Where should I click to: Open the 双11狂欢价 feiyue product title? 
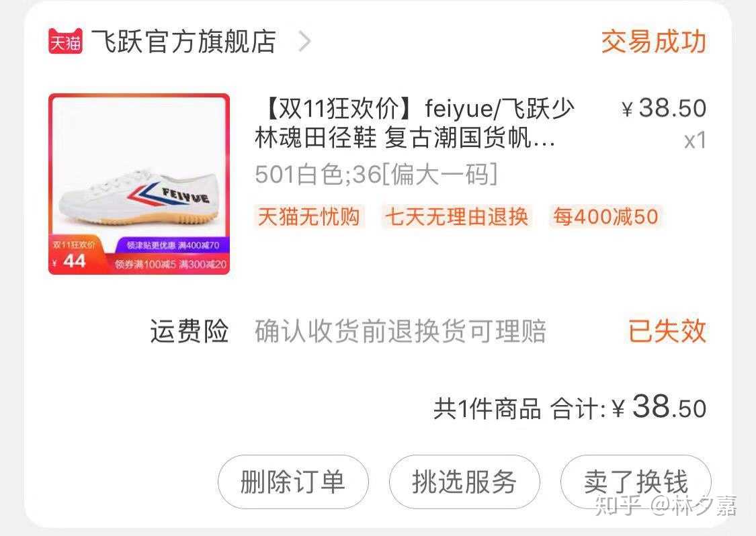(414, 124)
